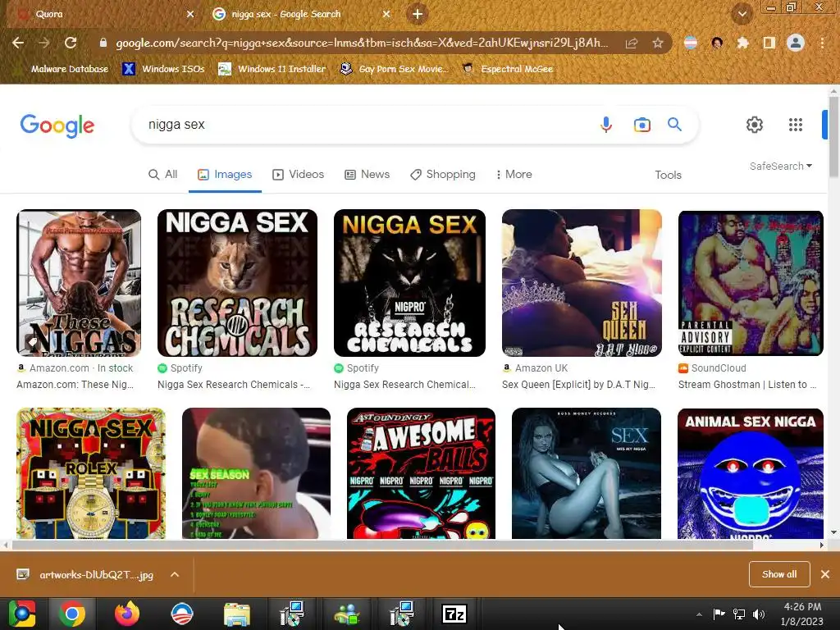
Task: Go back to the previous page
Action: [x=18, y=43]
